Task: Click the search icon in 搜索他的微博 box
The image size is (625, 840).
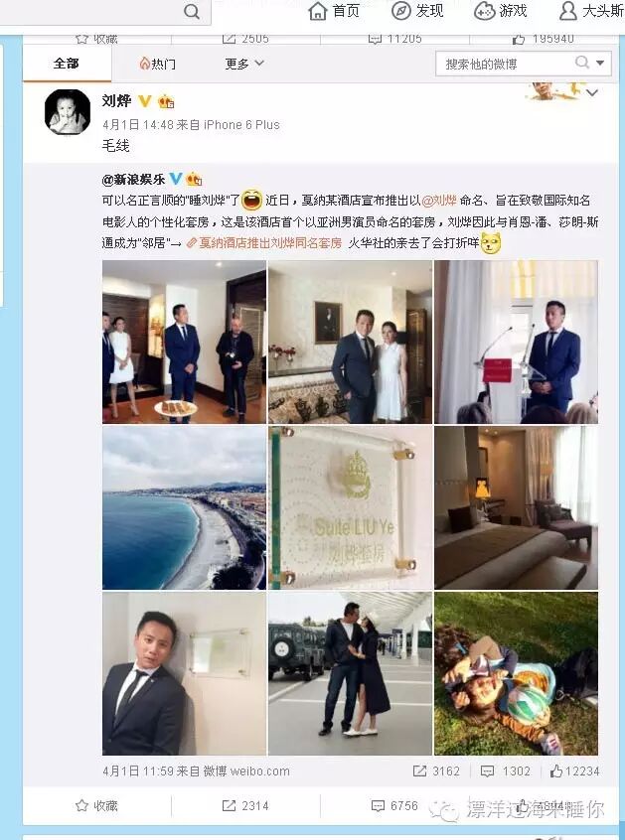Action: pos(582,63)
